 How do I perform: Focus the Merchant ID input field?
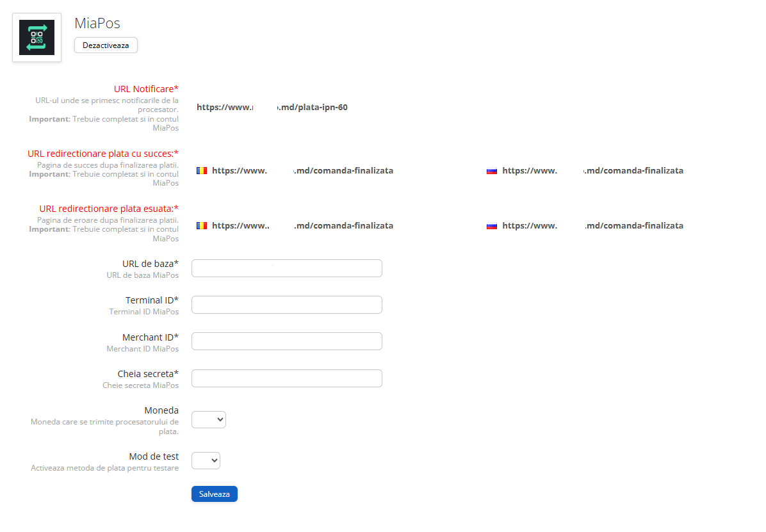[x=287, y=341]
